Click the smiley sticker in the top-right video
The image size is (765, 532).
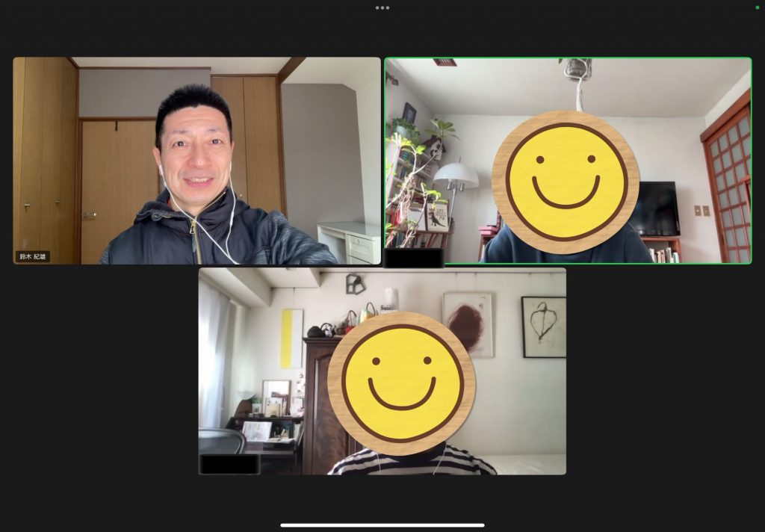[x=566, y=176]
